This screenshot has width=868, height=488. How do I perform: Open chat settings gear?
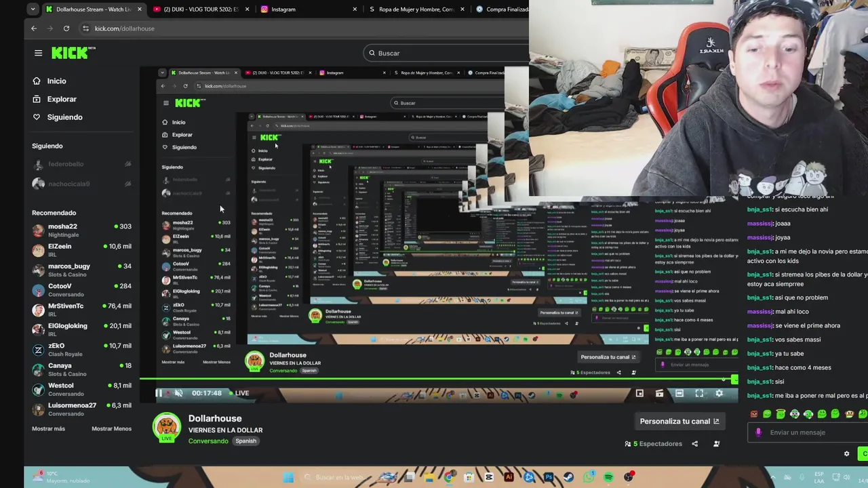pos(846,454)
